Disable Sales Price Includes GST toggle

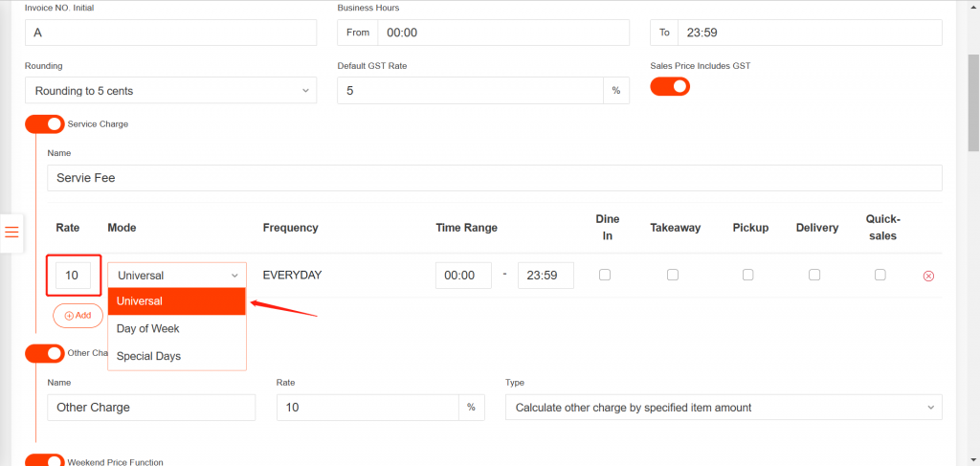[670, 86]
